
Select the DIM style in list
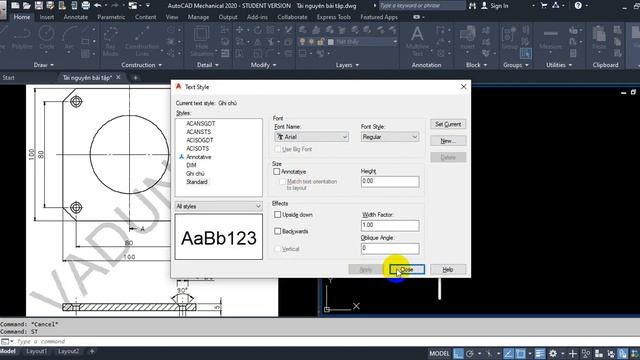(x=191, y=165)
